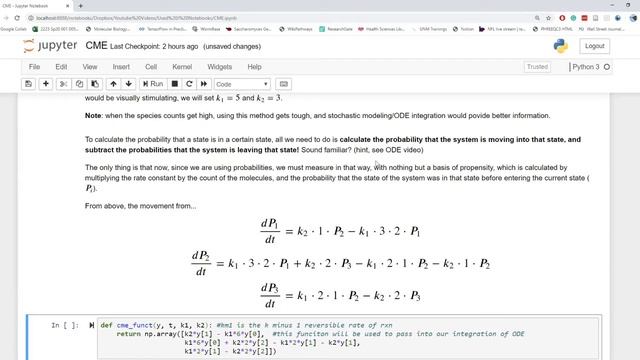Rename the notebook titled CME

96,46
